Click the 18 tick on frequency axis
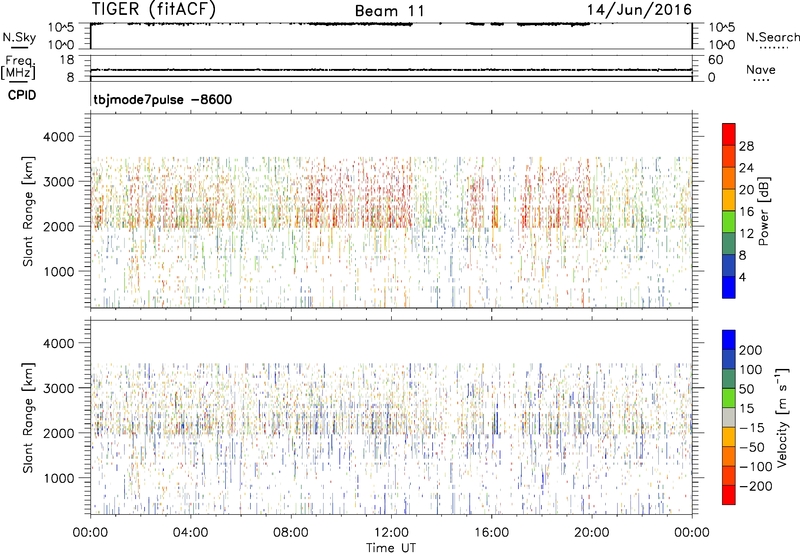800x554 pixels. pos(67,60)
